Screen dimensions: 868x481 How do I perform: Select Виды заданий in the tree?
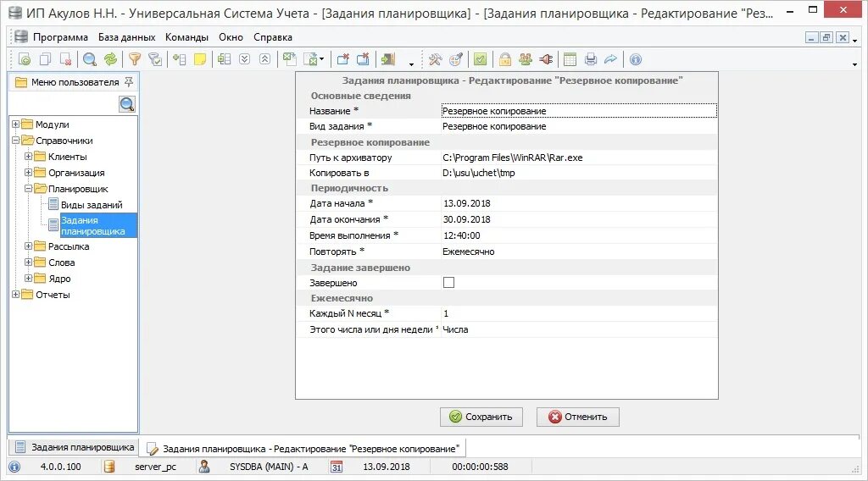(92, 205)
